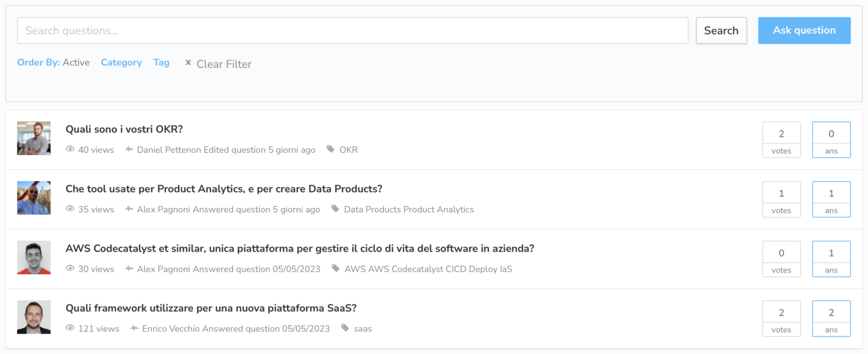Viewport: 868px width, 354px height.
Task: Open the AWS Codecatalyst question
Action: coord(300,249)
